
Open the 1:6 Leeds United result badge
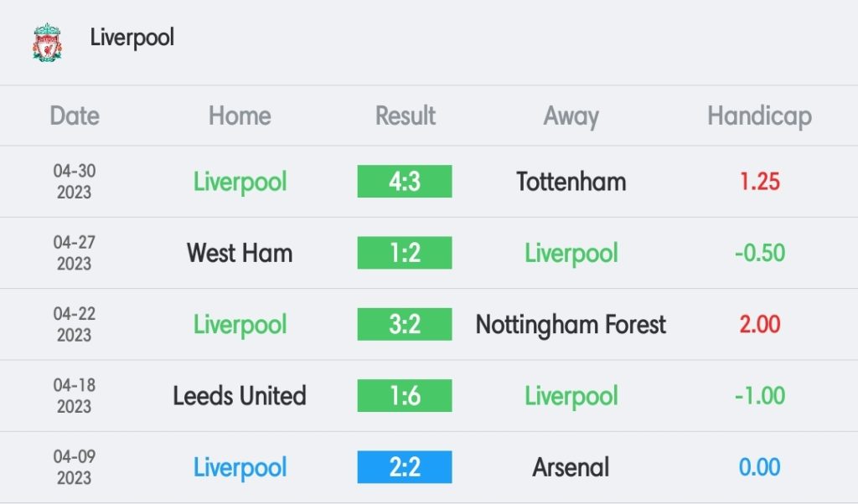coord(405,395)
